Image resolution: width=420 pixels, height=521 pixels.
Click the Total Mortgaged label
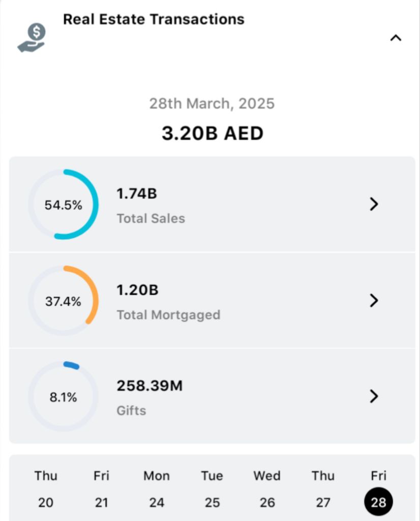pos(168,315)
